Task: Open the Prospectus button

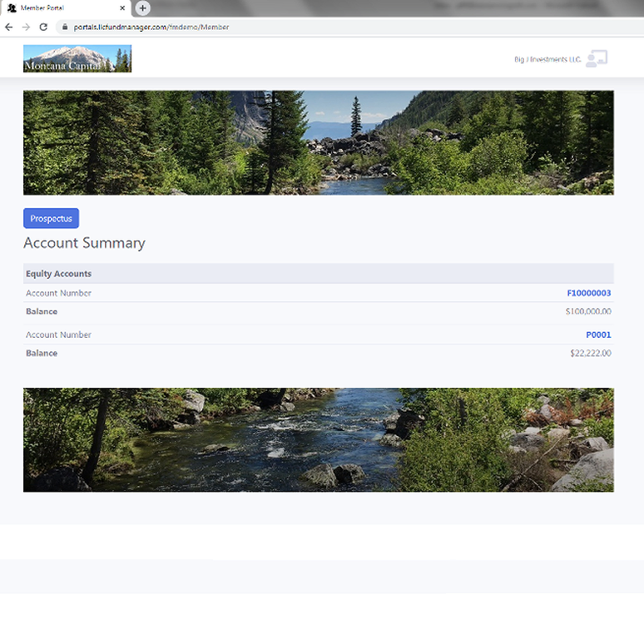Action: pos(51,218)
